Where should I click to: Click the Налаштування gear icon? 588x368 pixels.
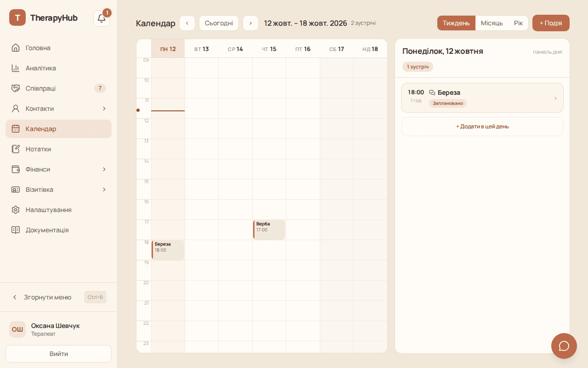(16, 210)
